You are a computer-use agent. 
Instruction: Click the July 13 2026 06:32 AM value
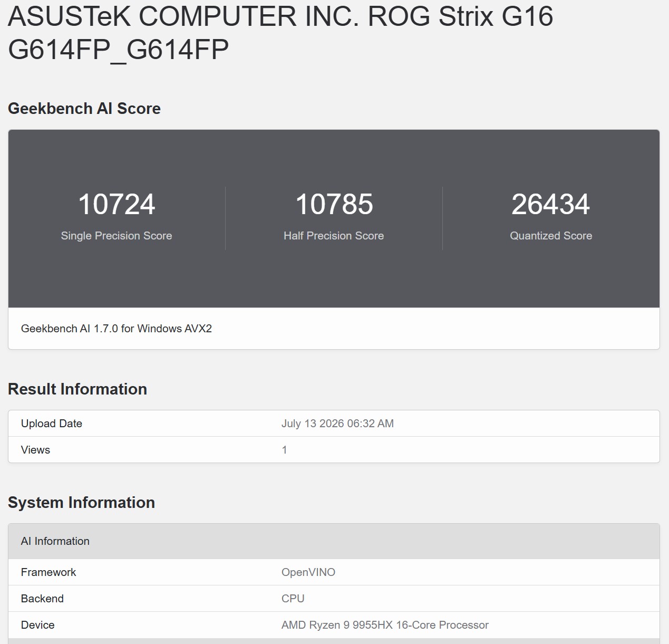click(x=337, y=424)
